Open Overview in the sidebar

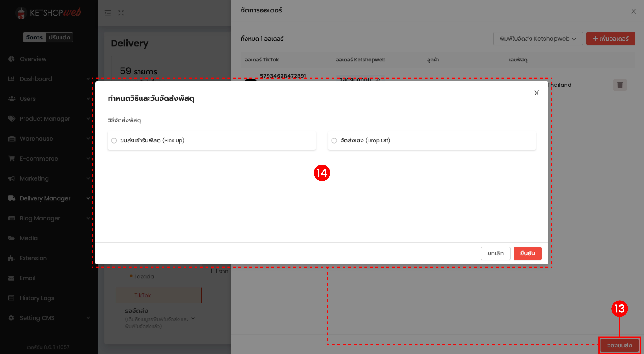(x=33, y=59)
